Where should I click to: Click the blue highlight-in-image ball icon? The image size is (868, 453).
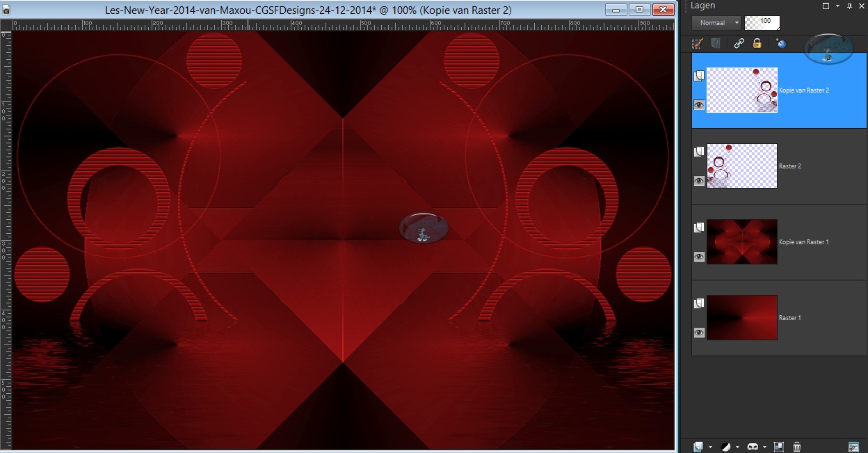pyautogui.click(x=781, y=43)
